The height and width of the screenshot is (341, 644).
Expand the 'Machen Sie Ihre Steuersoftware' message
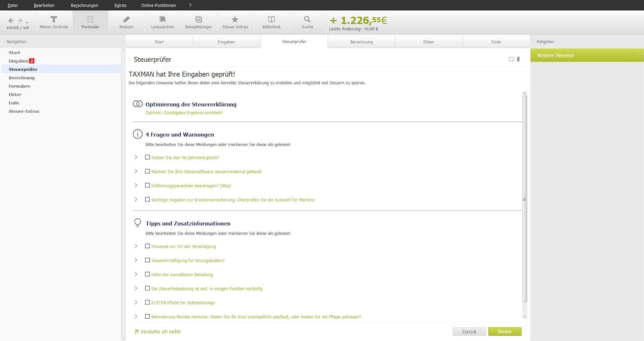[x=136, y=172]
